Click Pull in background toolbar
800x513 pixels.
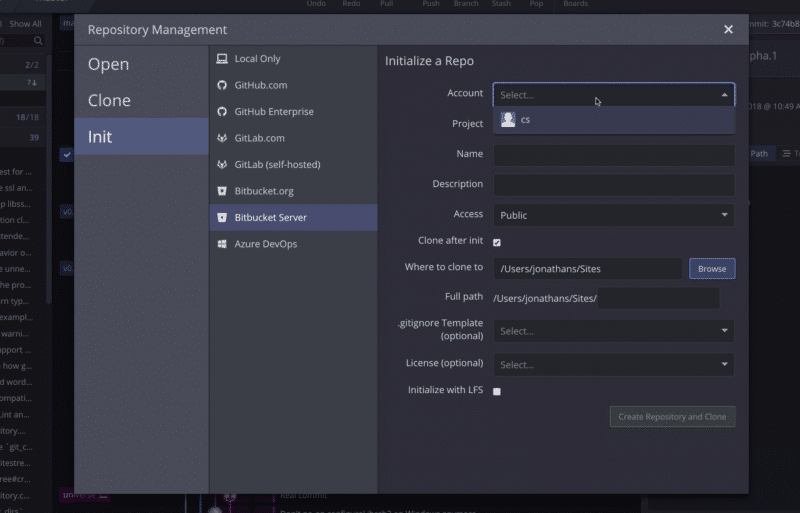pos(386,4)
